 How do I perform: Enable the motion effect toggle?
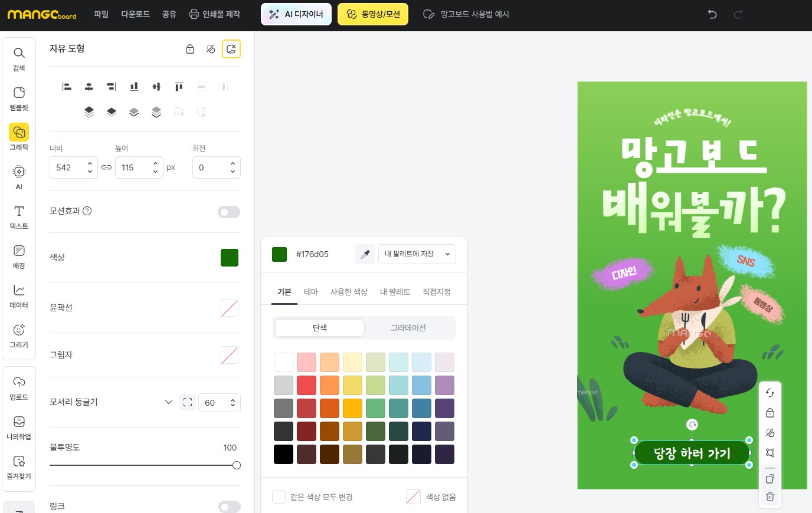[229, 212]
